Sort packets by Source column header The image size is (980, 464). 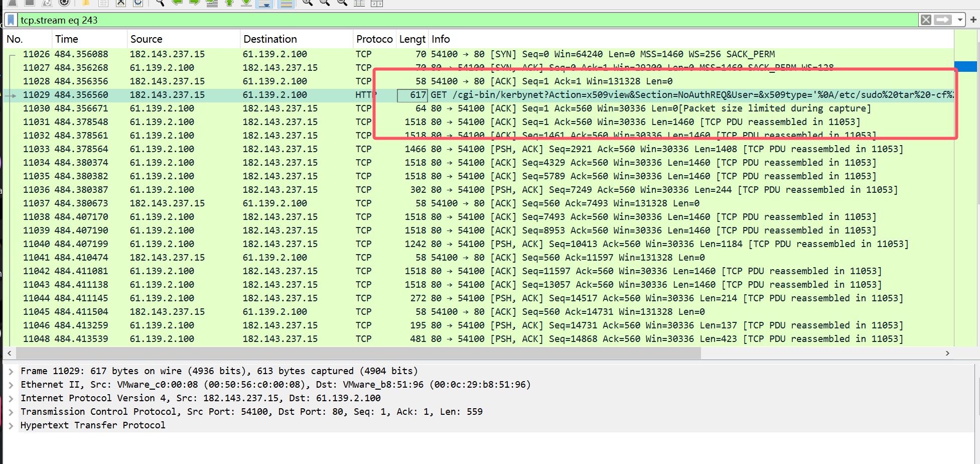tap(146, 39)
